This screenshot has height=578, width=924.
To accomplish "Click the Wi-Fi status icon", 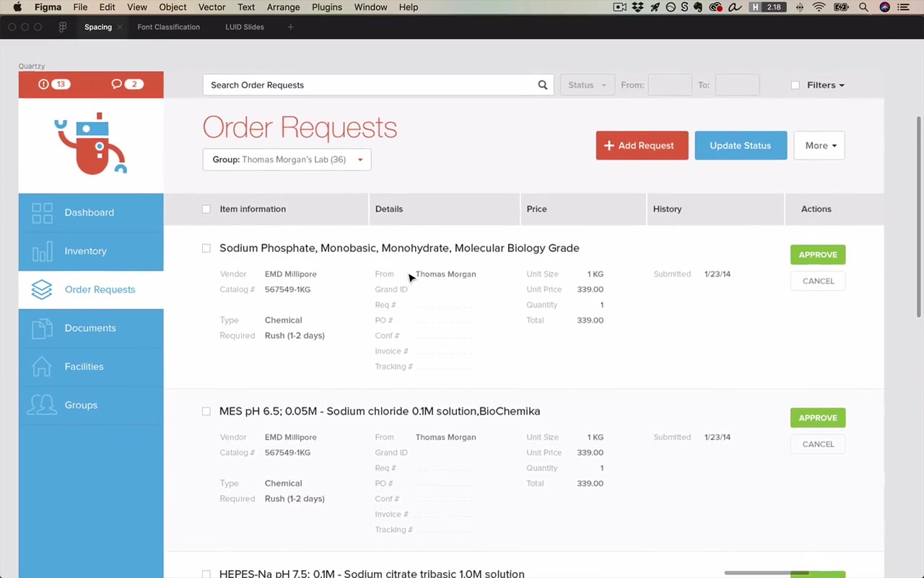I will click(x=819, y=7).
